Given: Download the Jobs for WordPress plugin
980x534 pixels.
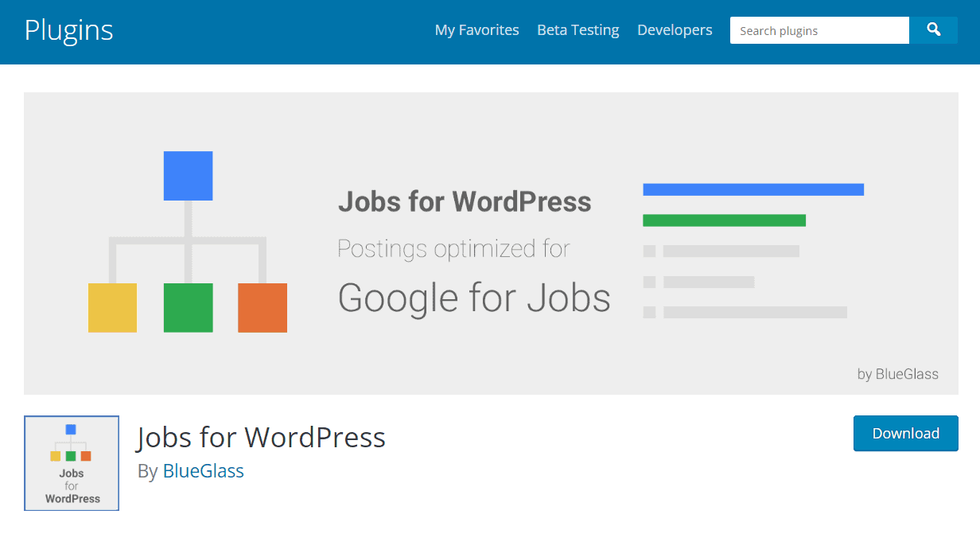Looking at the screenshot, I should 905,433.
